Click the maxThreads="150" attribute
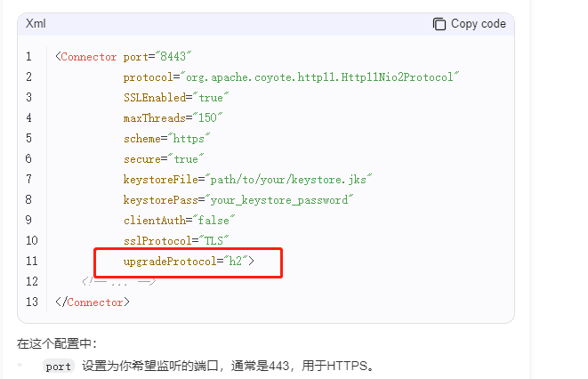The width and height of the screenshot is (588, 379). [173, 118]
